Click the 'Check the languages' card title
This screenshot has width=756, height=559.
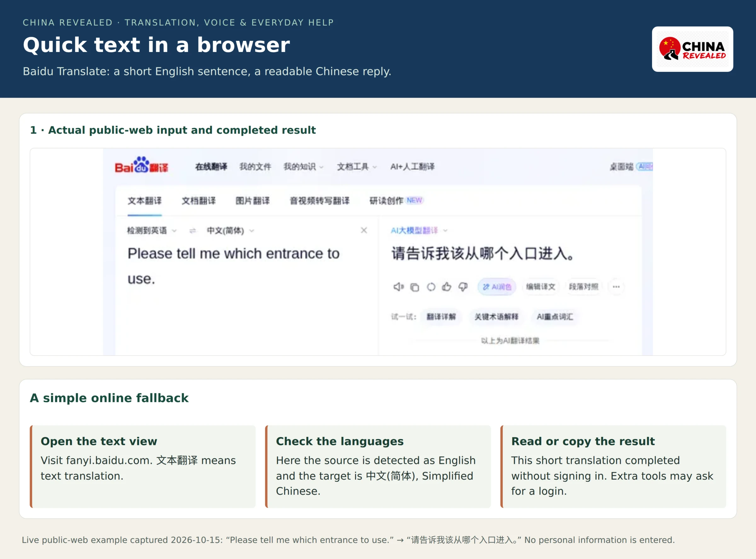pos(340,441)
